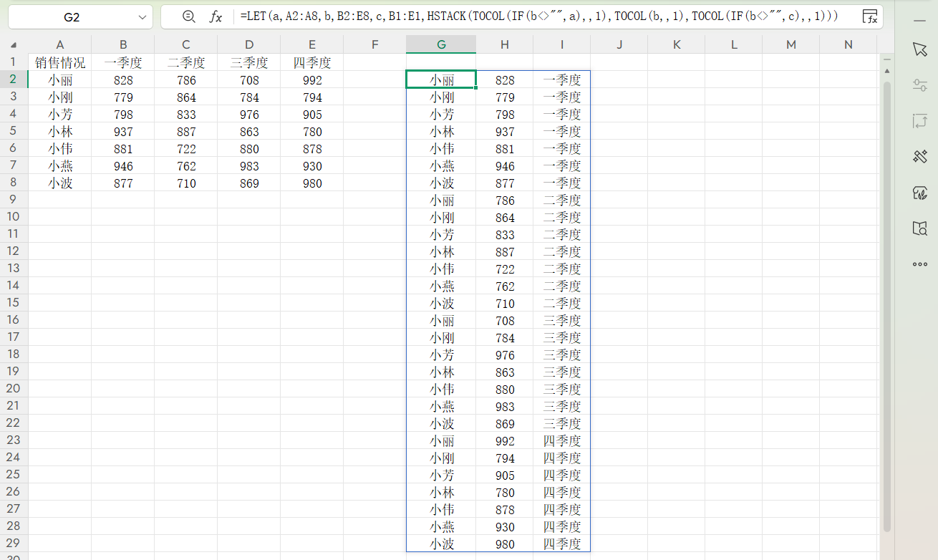Open the settings sliders icon in right sidebar

[x=920, y=85]
